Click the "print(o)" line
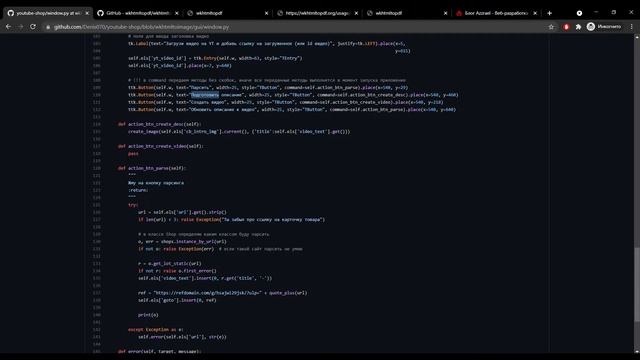 pos(148,315)
